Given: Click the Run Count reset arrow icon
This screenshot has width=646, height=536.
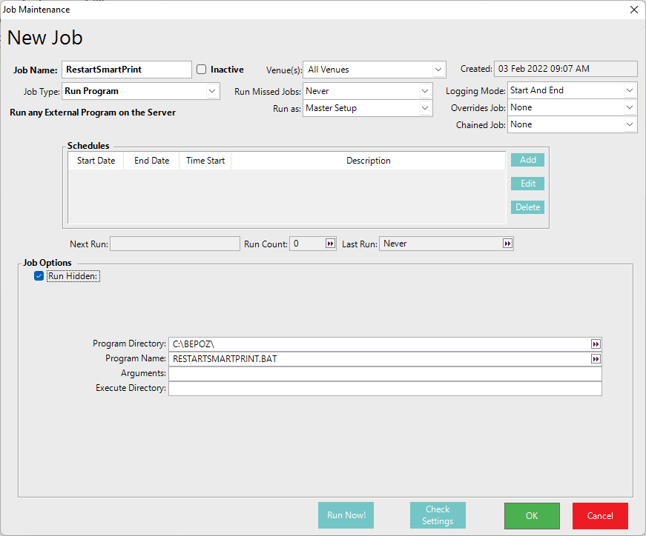Looking at the screenshot, I should pos(331,244).
